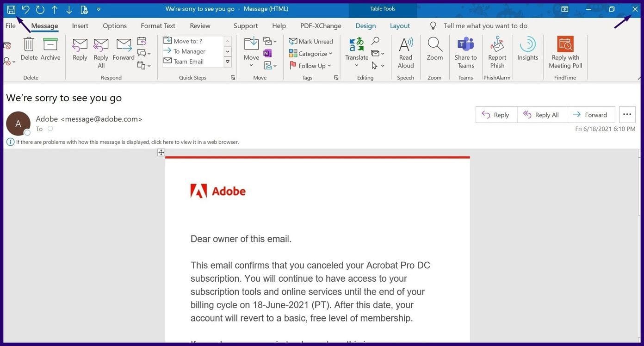Open the Move group Actions dropdown
The height and width of the screenshot is (346, 644).
[270, 65]
